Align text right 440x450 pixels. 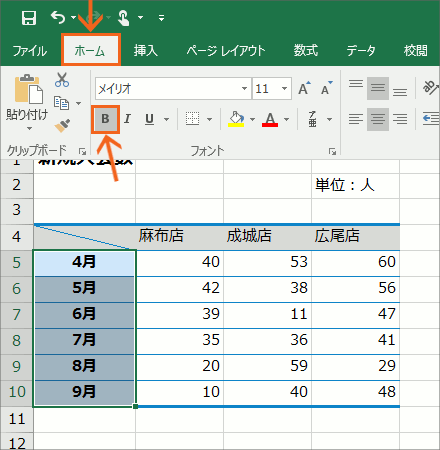pyautogui.click(x=400, y=119)
